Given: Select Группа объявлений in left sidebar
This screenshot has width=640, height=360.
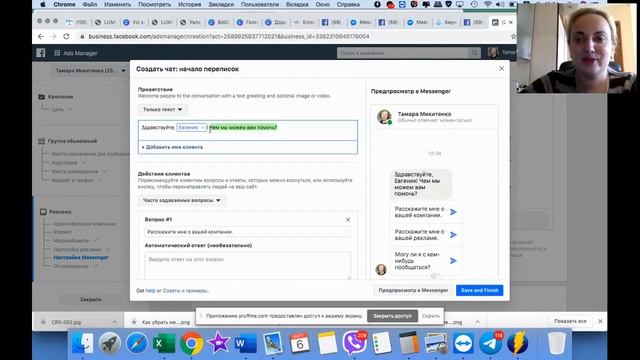Looking at the screenshot, I should (72, 141).
